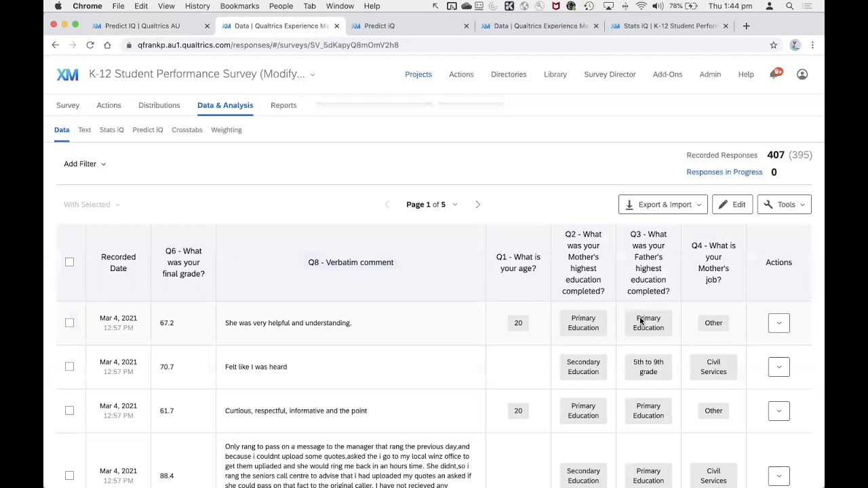Go to the next responses page

pos(477,204)
